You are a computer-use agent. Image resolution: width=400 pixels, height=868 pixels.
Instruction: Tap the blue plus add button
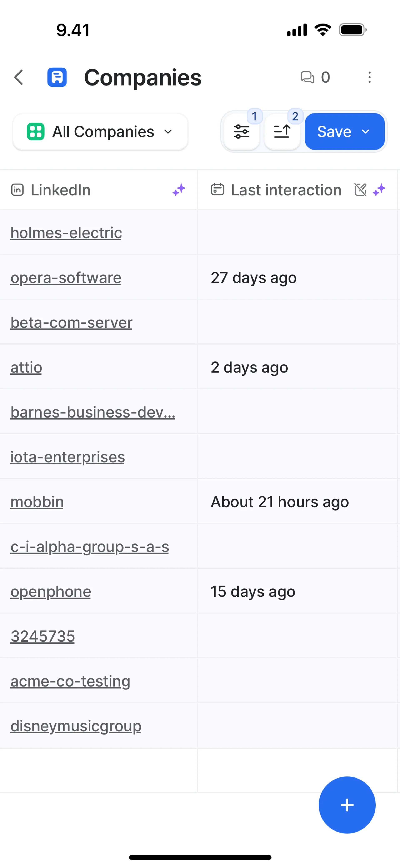click(347, 805)
